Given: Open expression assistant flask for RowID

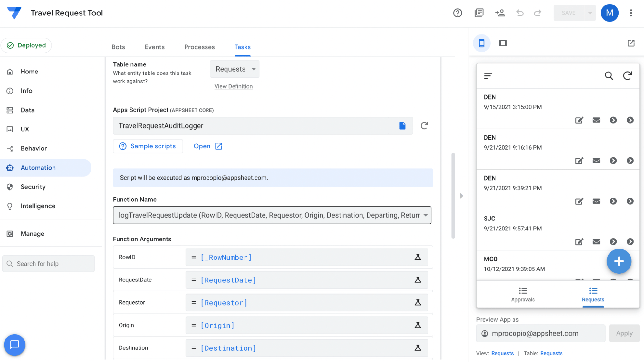Looking at the screenshot, I should coord(418,257).
